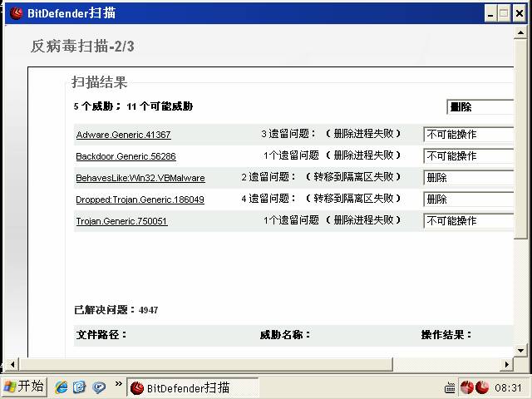Open Dropped:Trojan.Generic.186049 threat link
Image resolution: width=532 pixels, height=399 pixels.
(140, 199)
